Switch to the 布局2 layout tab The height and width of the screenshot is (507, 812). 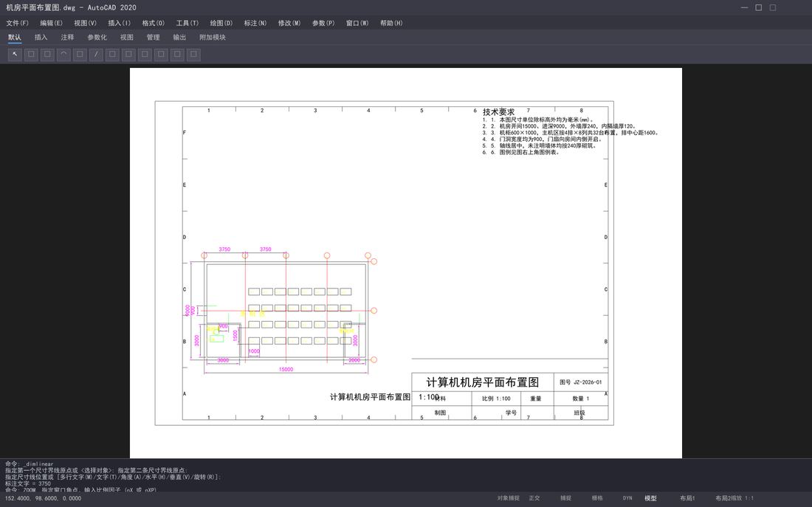coord(723,498)
